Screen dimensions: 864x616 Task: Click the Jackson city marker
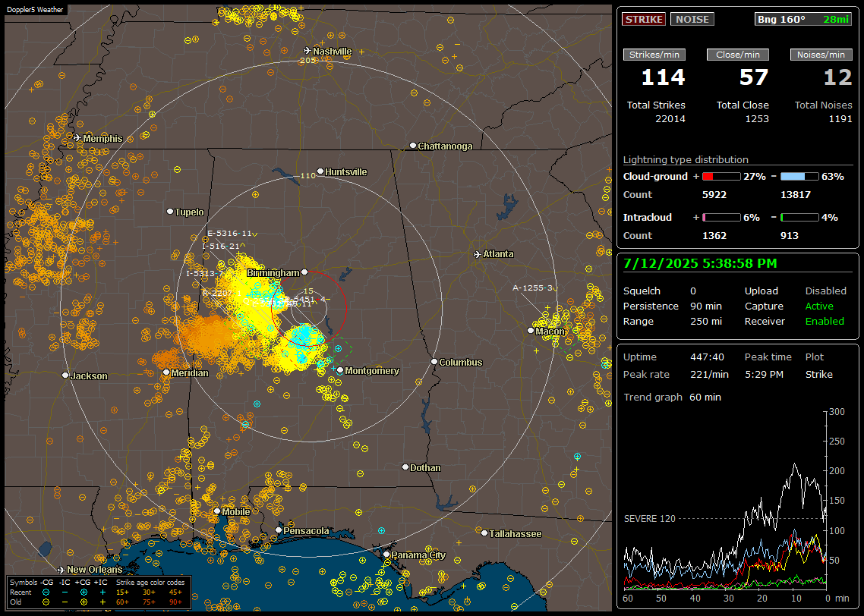[65, 375]
